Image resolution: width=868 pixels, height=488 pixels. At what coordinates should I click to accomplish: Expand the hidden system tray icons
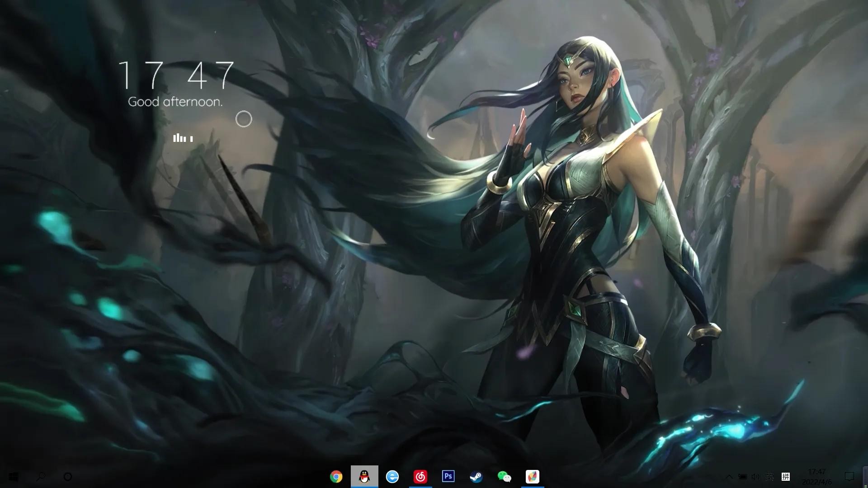[729, 477]
